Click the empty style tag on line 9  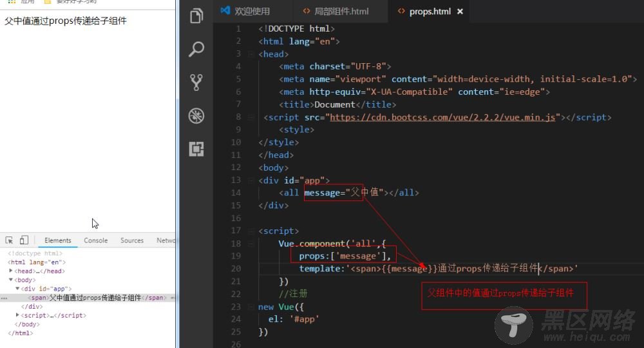[x=296, y=130]
